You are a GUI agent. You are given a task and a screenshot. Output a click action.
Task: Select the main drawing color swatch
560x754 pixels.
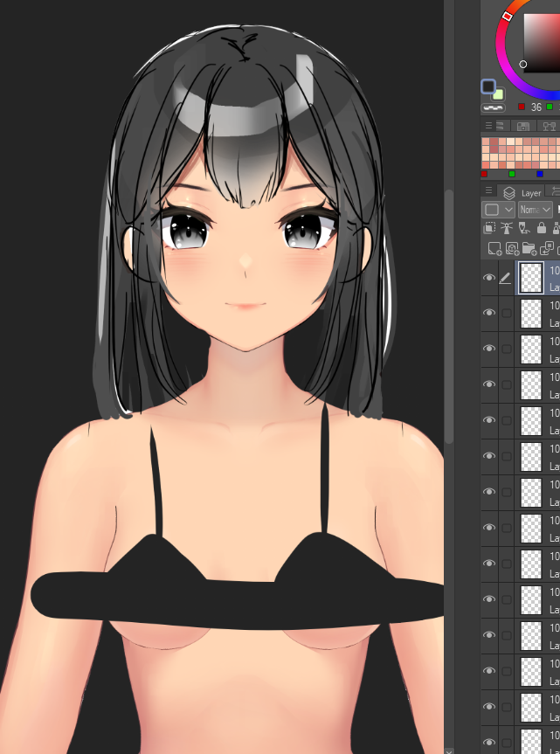coord(488,86)
